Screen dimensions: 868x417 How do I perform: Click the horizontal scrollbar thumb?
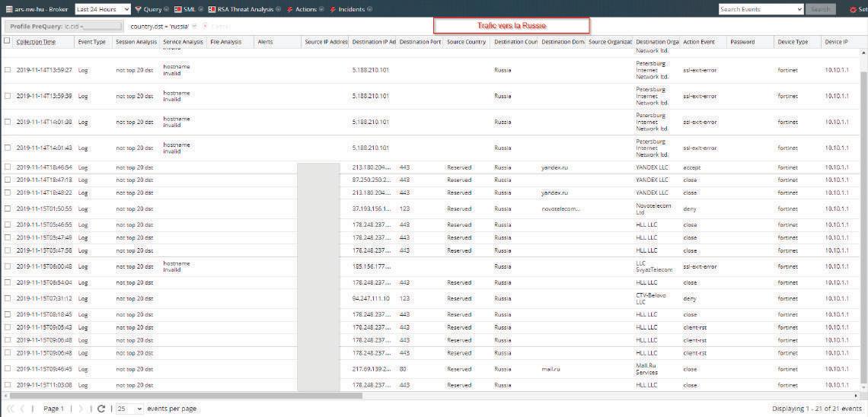point(186,396)
